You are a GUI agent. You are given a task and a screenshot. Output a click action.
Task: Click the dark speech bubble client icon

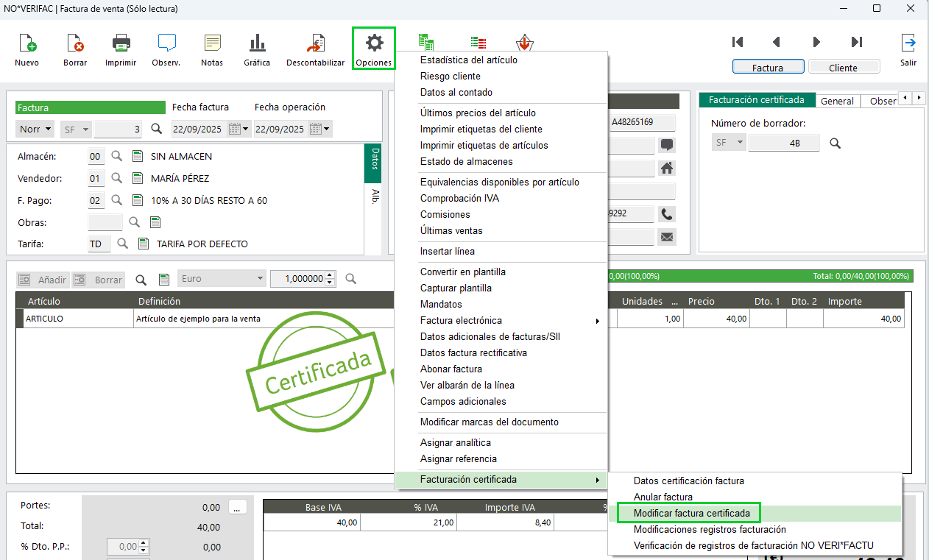pos(667,145)
